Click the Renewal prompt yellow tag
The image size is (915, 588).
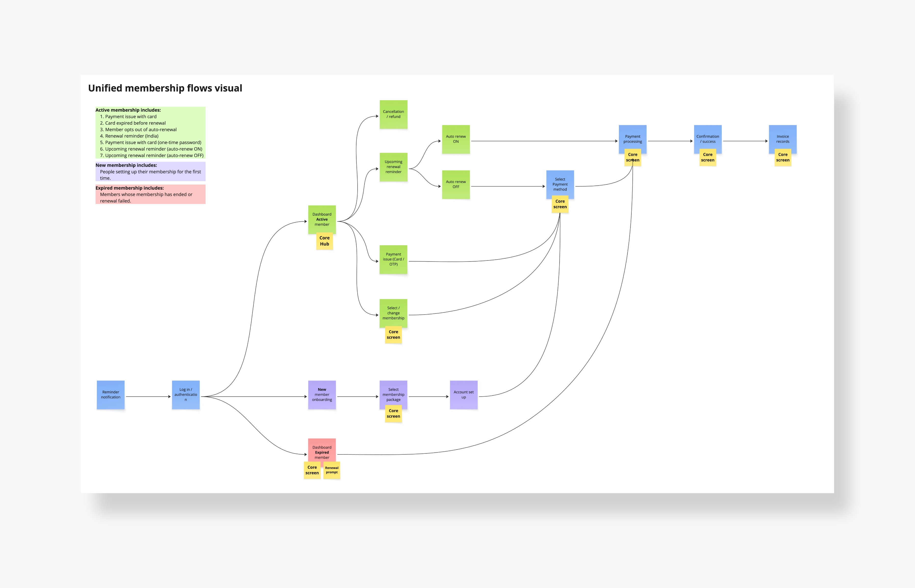click(332, 471)
